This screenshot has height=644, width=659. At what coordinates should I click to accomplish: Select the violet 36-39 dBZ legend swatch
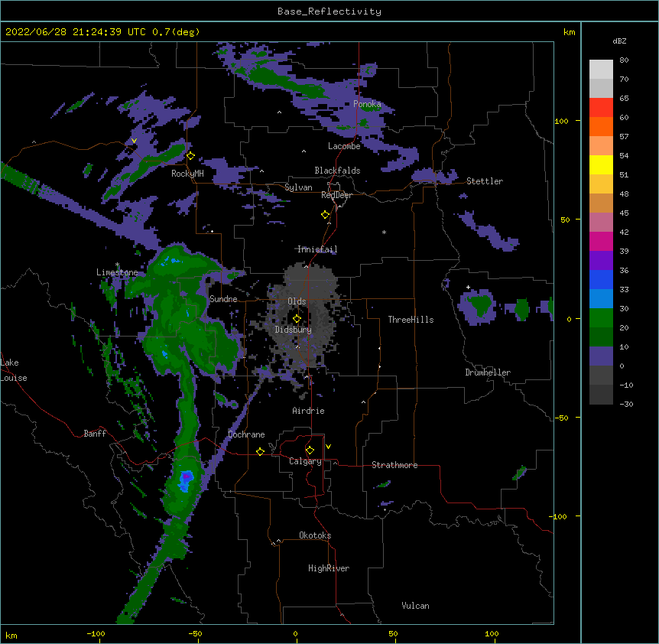(601, 261)
